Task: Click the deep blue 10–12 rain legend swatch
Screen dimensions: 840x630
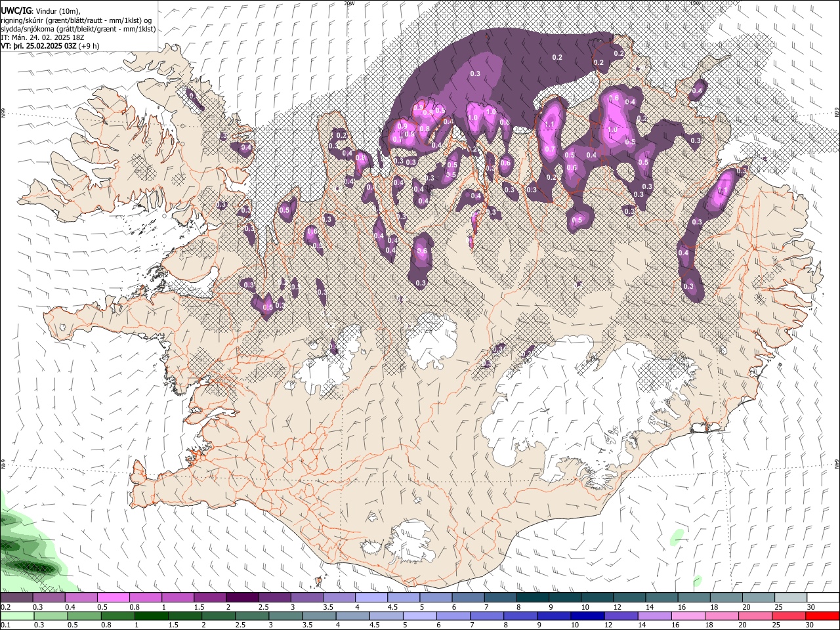Action: pos(587,616)
